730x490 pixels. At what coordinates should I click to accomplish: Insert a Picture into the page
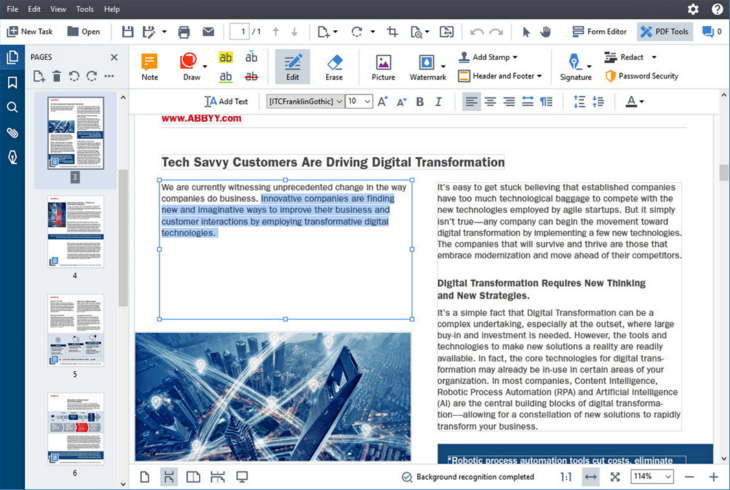(x=383, y=67)
